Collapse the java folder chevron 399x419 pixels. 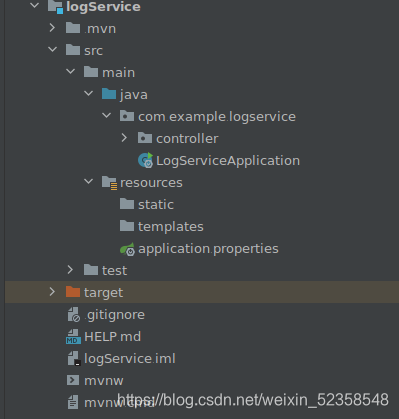[x=88, y=94]
